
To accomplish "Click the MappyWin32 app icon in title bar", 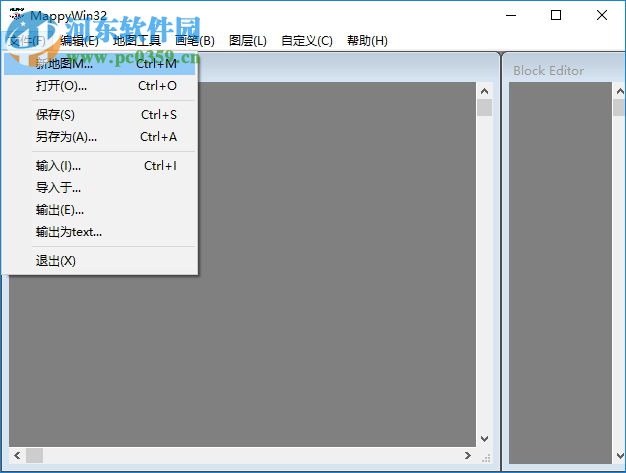I will 17,15.
